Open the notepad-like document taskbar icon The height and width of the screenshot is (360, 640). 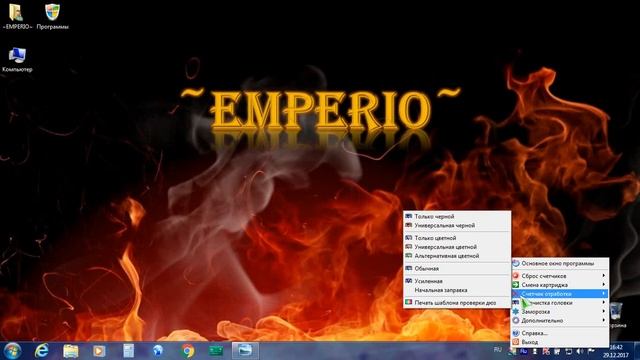pos(129,351)
